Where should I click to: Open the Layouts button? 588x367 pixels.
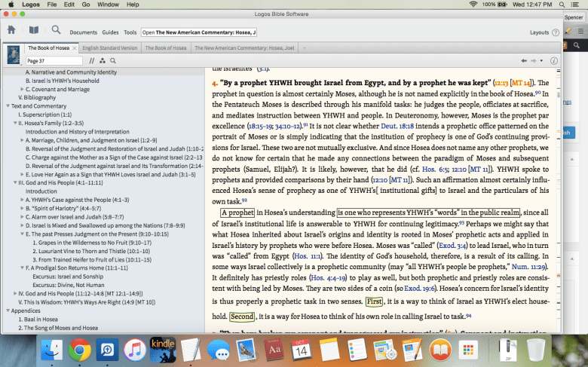[539, 32]
